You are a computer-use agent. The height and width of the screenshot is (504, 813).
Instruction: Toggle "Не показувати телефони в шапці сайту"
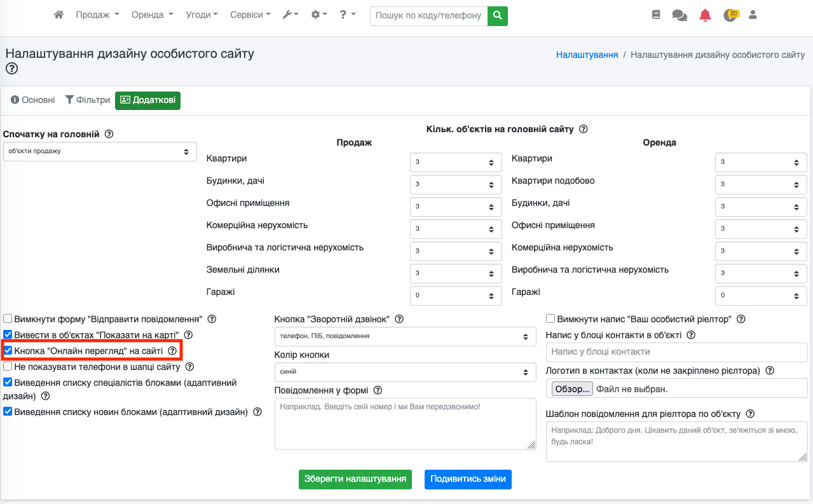coord(8,366)
